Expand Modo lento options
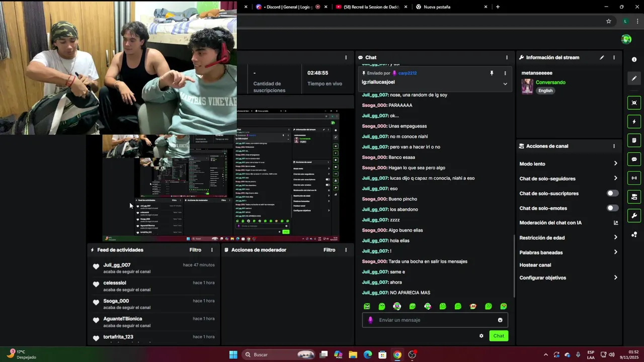Viewport: 644px width, 362px height. point(615,163)
